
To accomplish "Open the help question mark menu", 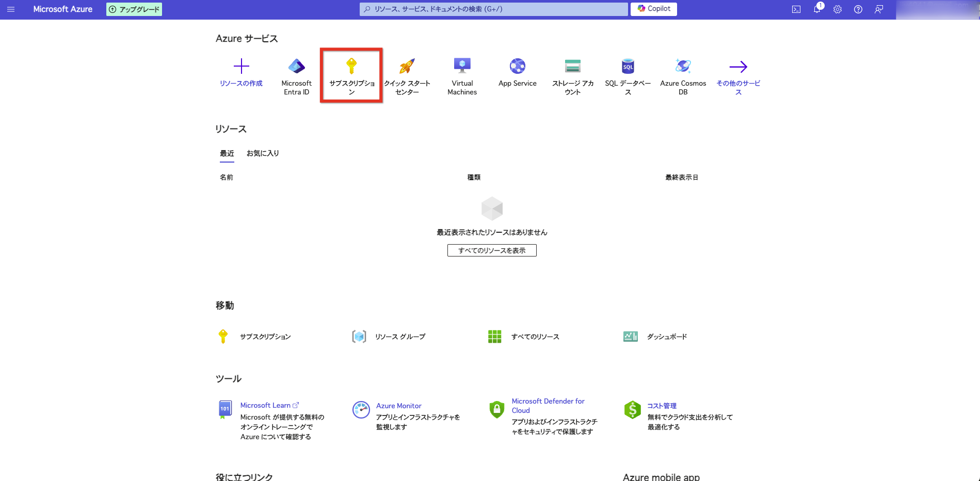I will pyautogui.click(x=858, y=9).
